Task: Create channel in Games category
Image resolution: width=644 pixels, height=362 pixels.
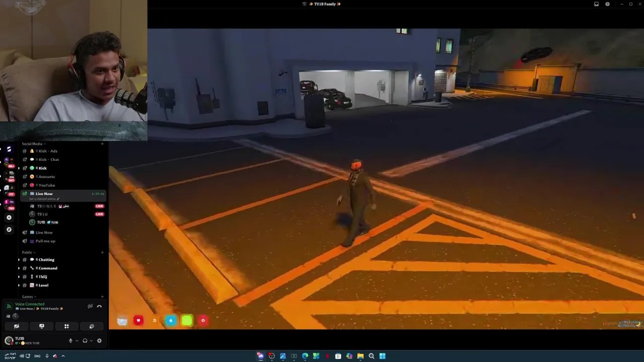Action: pos(102,297)
